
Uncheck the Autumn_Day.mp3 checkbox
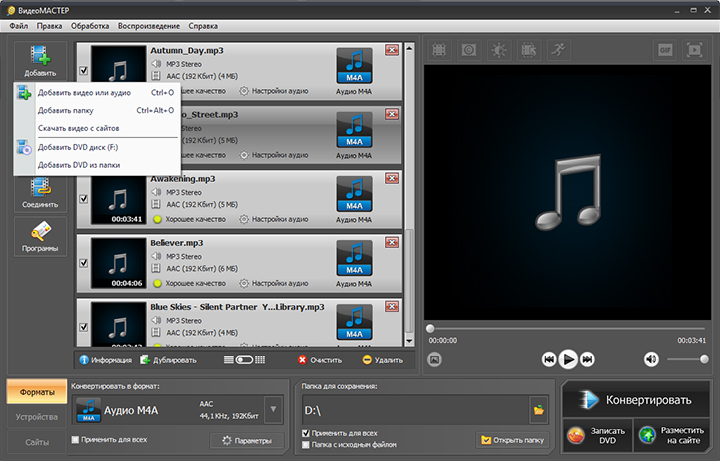84,71
